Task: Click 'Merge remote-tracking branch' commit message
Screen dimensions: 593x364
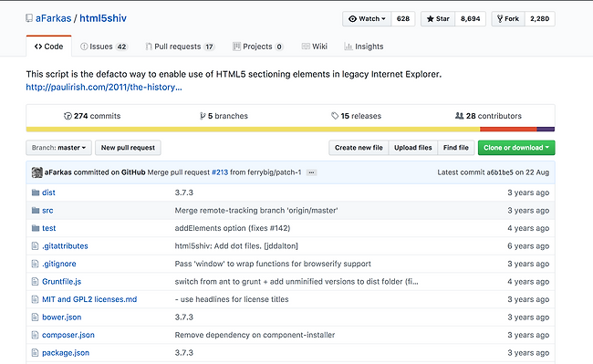Action: click(x=256, y=211)
